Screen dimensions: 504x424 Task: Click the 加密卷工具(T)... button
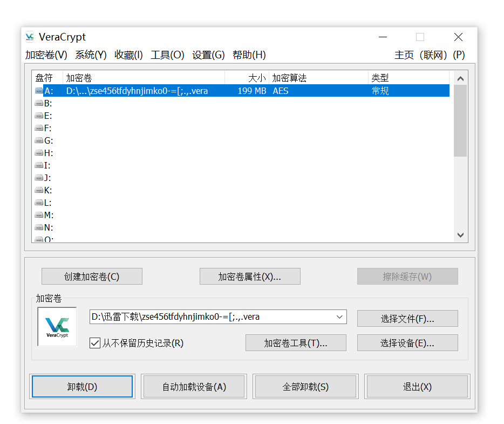pos(296,343)
